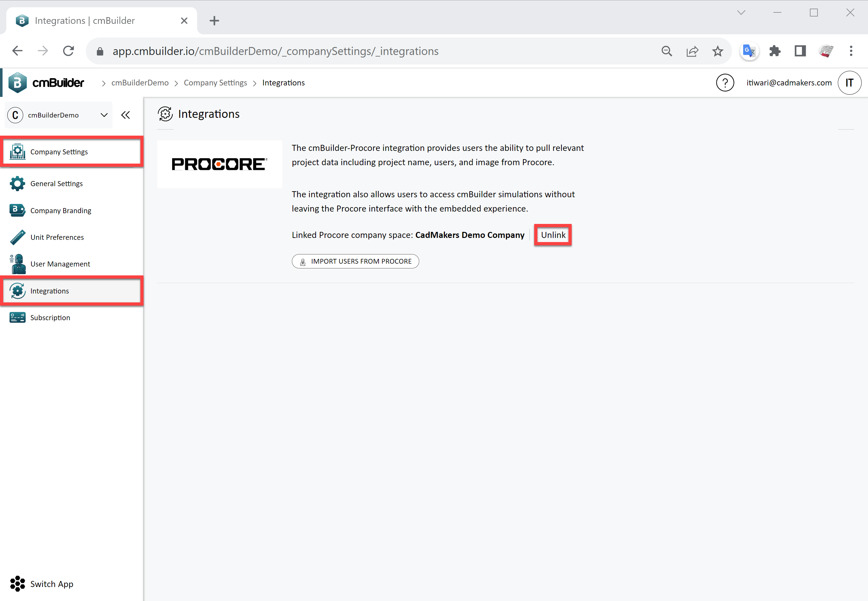
Task: Click the Integrations page heading text
Action: (209, 114)
